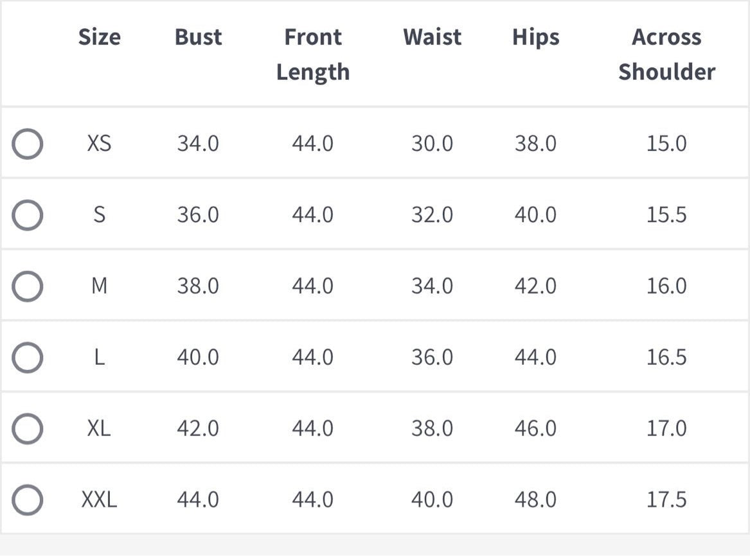Select the XS size radio button
The width and height of the screenshot is (750, 560).
coord(27,144)
